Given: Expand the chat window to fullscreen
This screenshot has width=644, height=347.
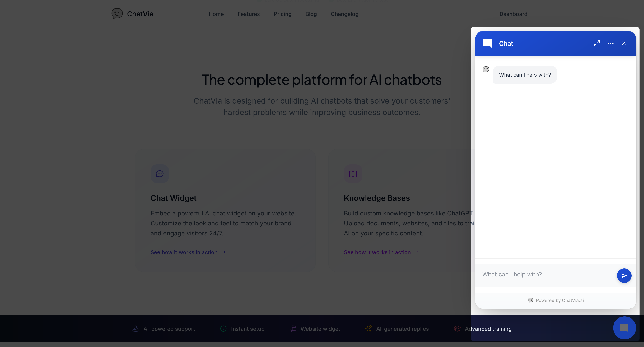Looking at the screenshot, I should pos(597,43).
